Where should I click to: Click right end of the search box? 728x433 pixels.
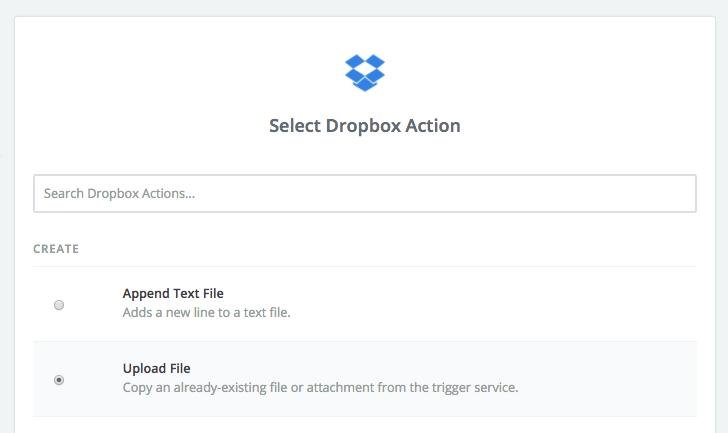680,194
